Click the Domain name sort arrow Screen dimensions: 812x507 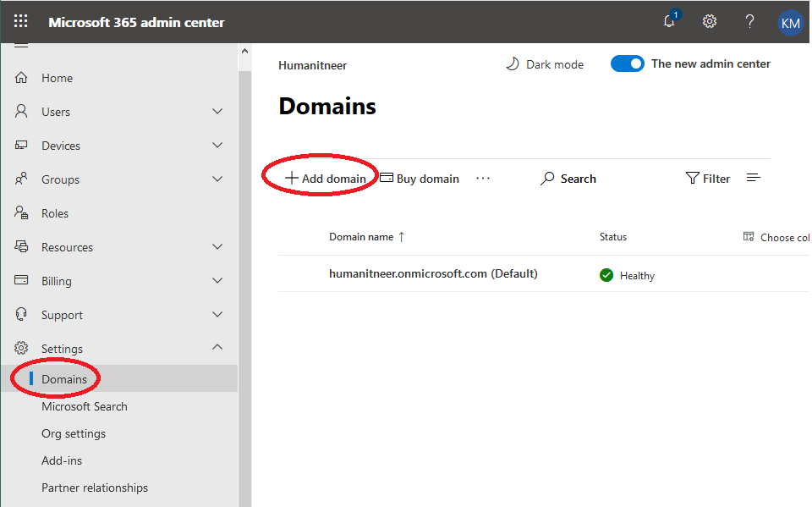pyautogui.click(x=401, y=237)
